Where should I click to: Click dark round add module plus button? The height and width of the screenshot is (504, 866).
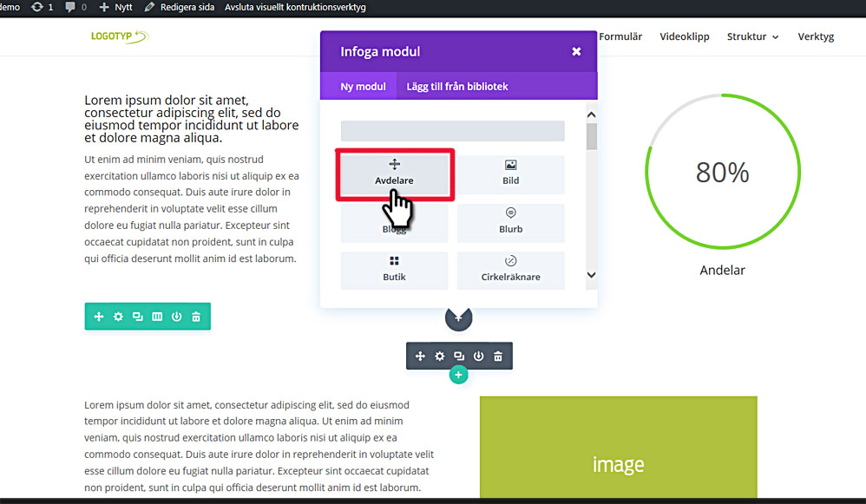pos(458,318)
